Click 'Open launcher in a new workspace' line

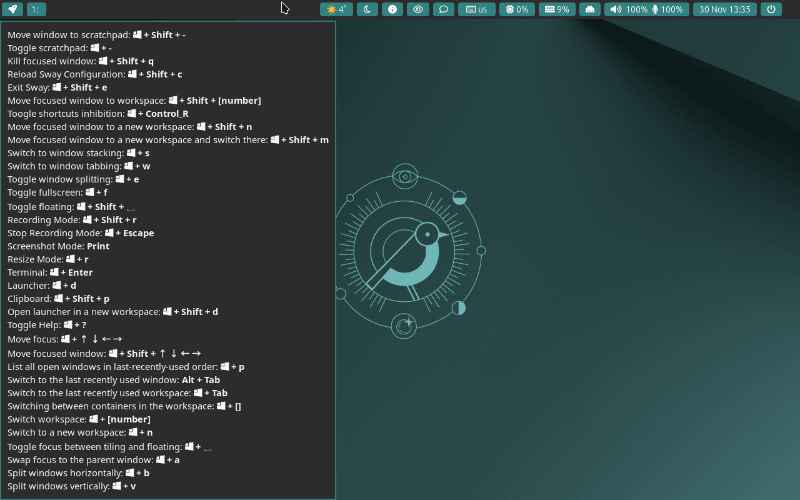click(x=113, y=312)
